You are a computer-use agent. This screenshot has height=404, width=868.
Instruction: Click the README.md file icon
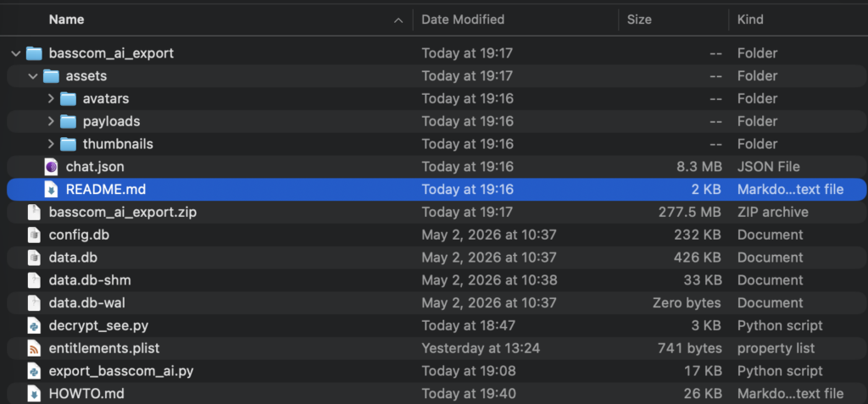[51, 189]
